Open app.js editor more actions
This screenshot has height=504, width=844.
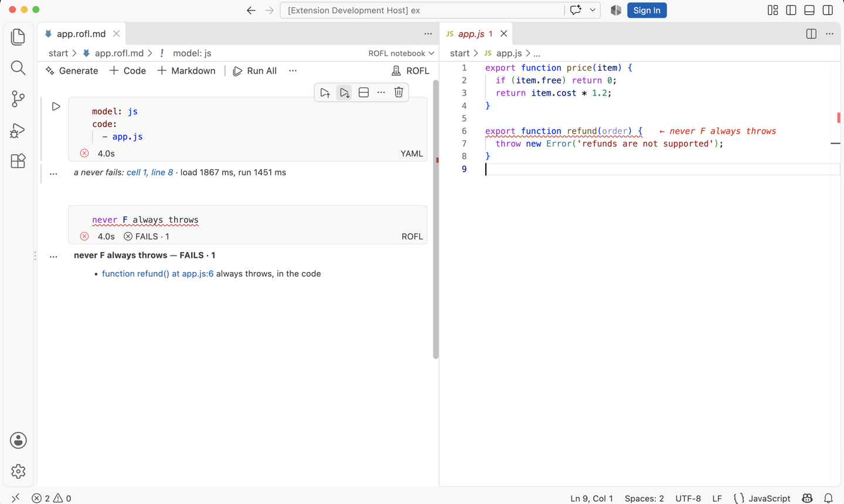pos(829,34)
